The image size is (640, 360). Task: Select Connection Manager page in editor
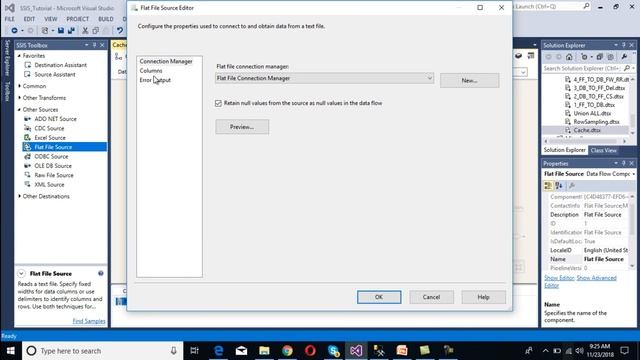pos(166,61)
